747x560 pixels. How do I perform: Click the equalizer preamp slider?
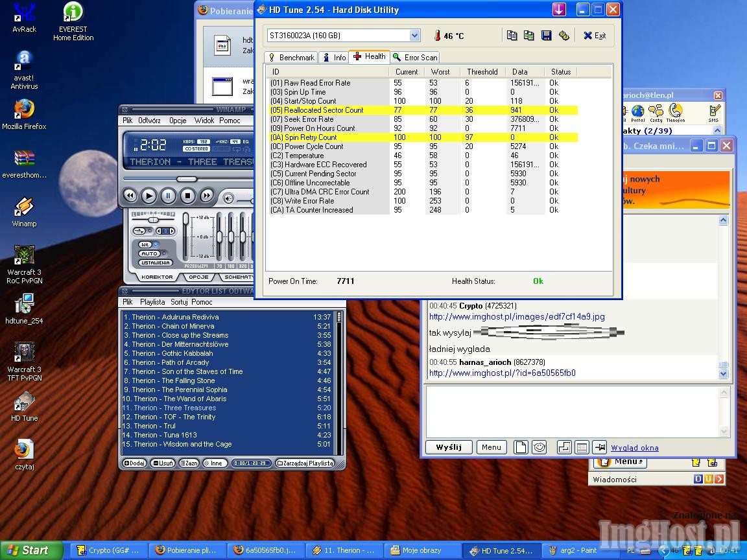click(185, 237)
